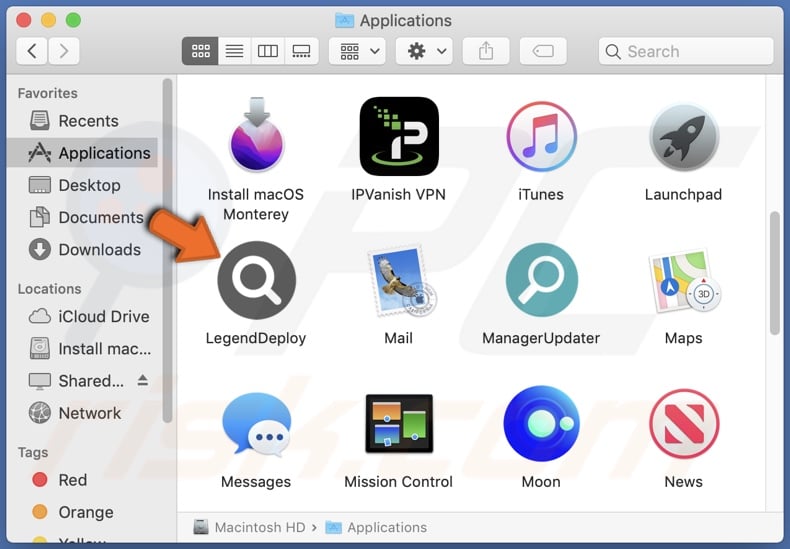Viewport: 790px width, 549px height.
Task: Open the gear Action menu
Action: click(x=424, y=51)
